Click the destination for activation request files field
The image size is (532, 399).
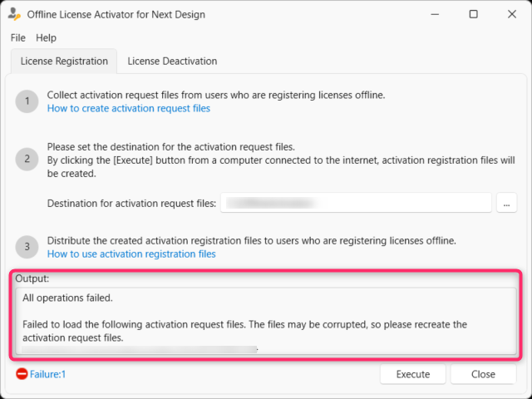coord(356,203)
